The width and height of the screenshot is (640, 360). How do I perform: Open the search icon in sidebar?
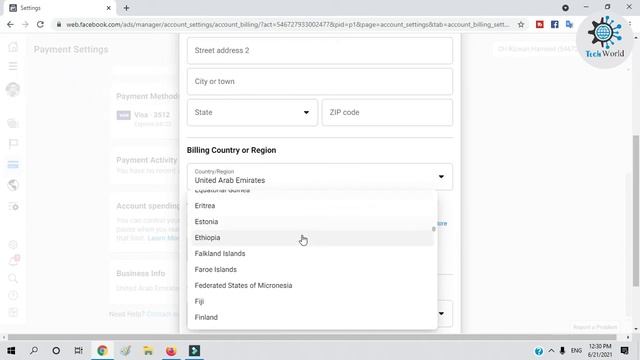[13, 279]
